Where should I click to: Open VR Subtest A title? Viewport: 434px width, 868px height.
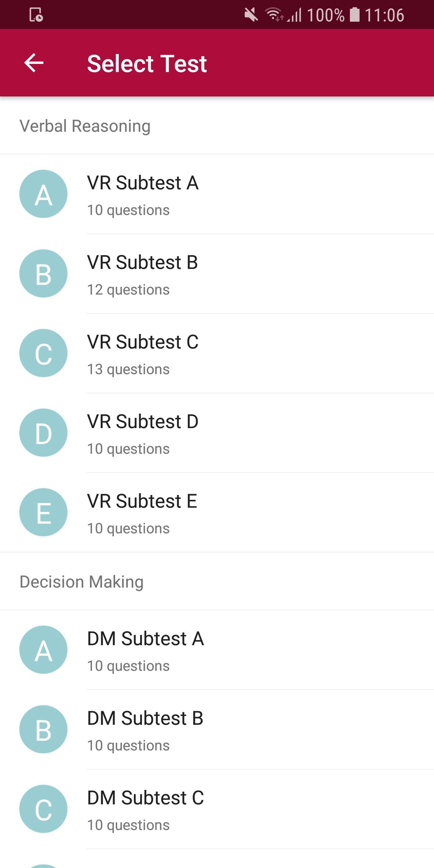point(143,183)
